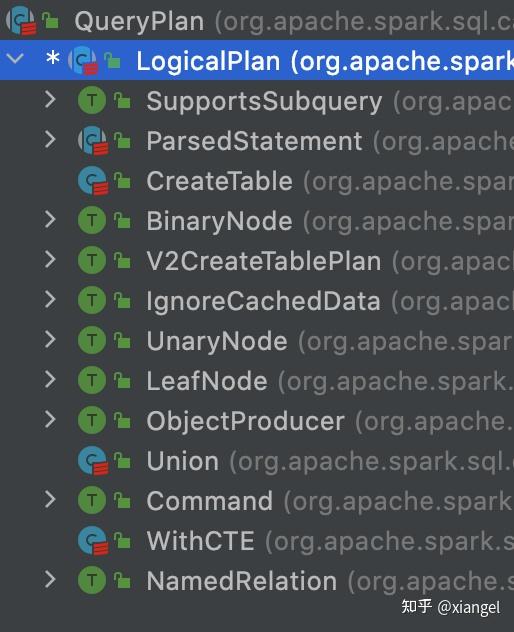Expand the UnaryNode entry
Viewport: 514px width, 632px height.
pyautogui.click(x=50, y=340)
